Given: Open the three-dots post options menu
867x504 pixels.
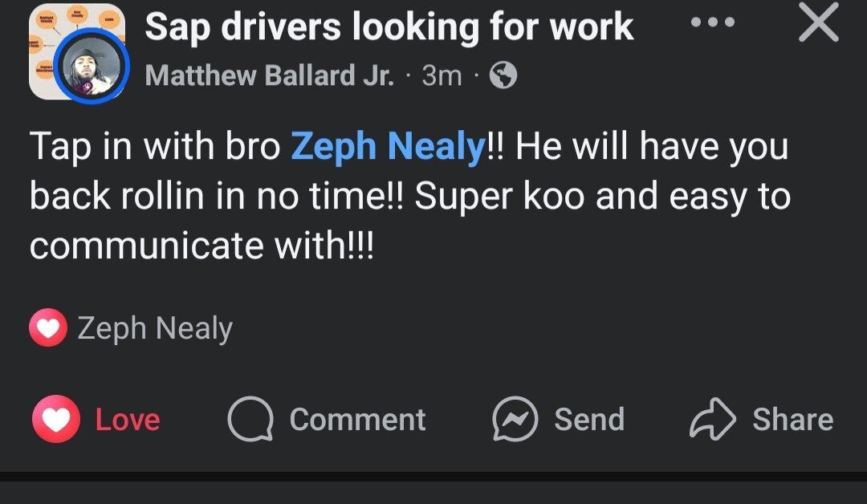Looking at the screenshot, I should click(713, 22).
